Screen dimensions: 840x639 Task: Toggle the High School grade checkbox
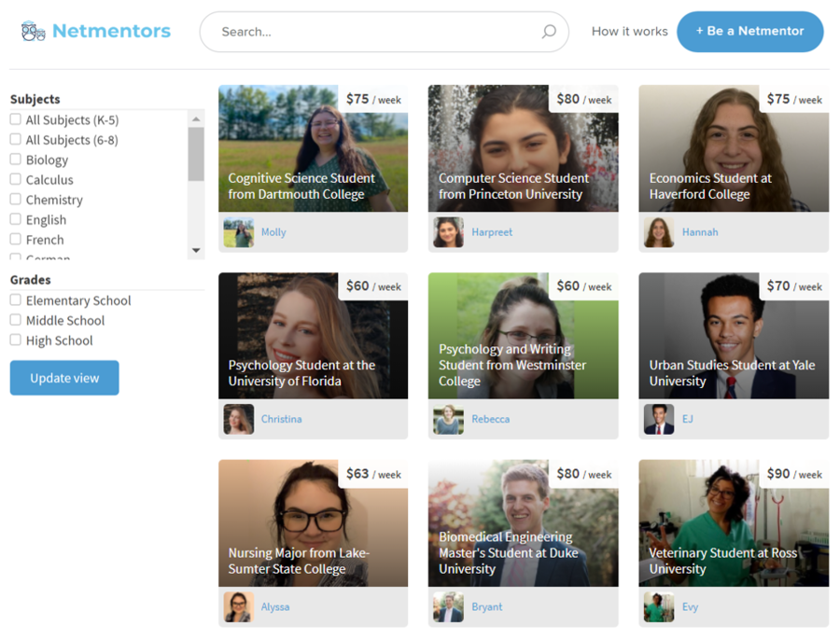16,340
